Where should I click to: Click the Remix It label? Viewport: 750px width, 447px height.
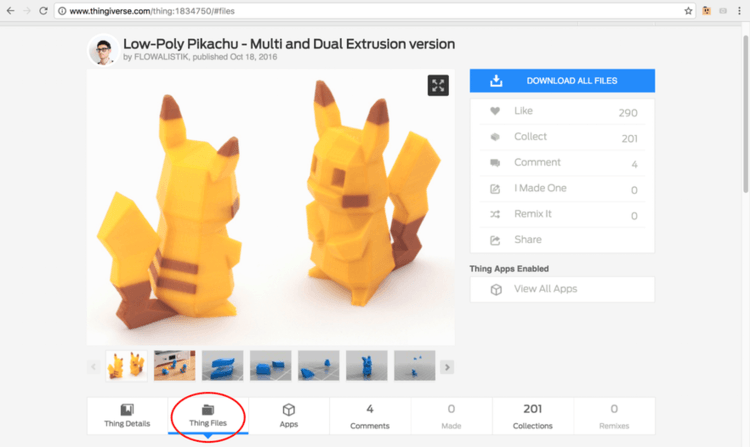tap(532, 214)
